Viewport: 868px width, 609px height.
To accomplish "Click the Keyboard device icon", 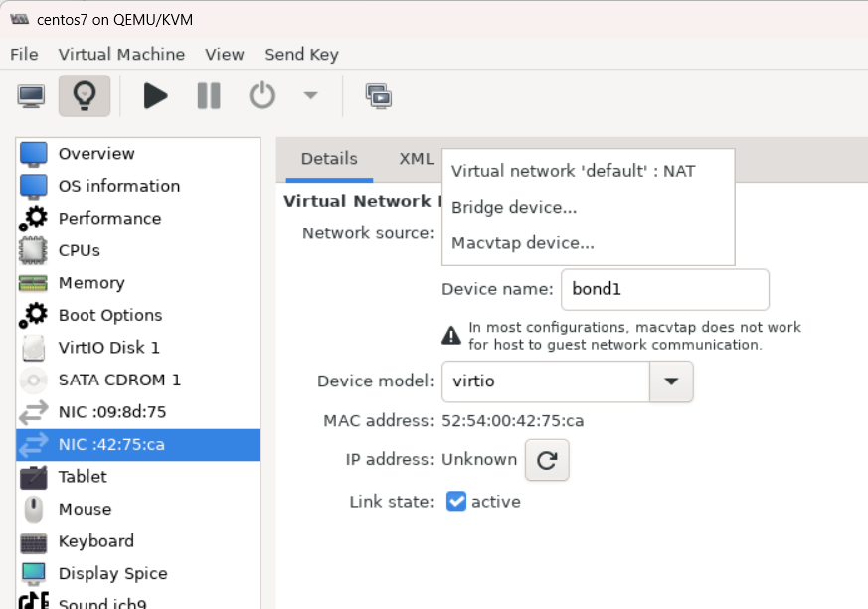I will click(x=33, y=542).
